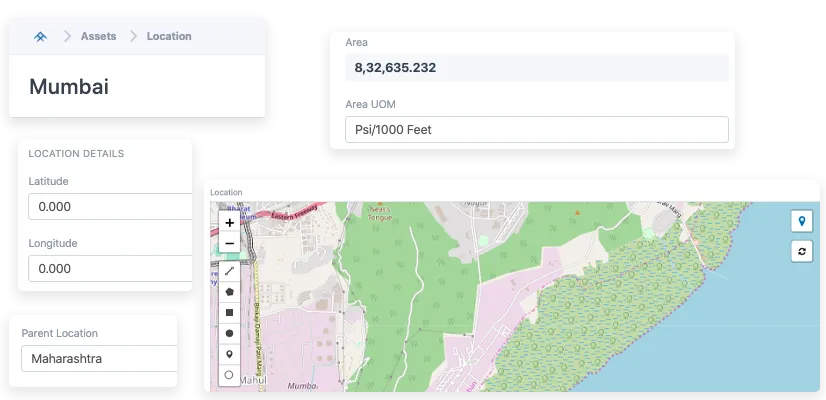Open the Location breadcrumb link

click(x=168, y=37)
